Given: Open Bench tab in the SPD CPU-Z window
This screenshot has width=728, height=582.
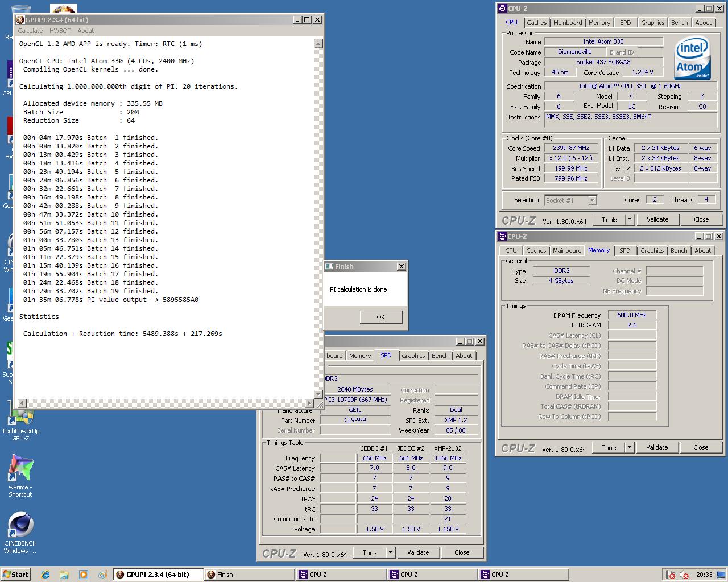Looking at the screenshot, I should [440, 356].
